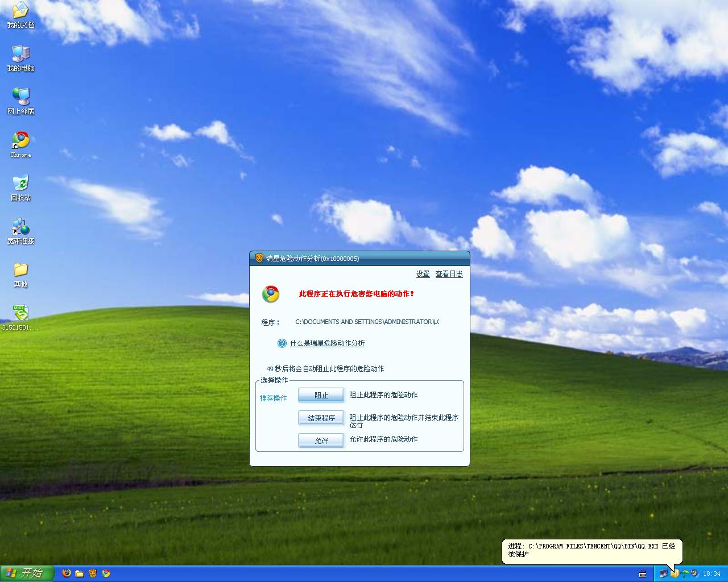Click the Rising lion icon in dialog title bar

coord(259,258)
